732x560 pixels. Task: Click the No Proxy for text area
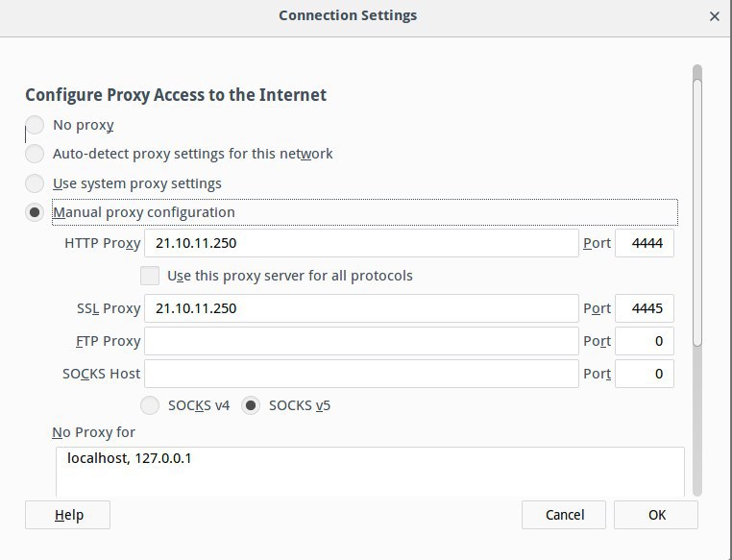[370, 473]
